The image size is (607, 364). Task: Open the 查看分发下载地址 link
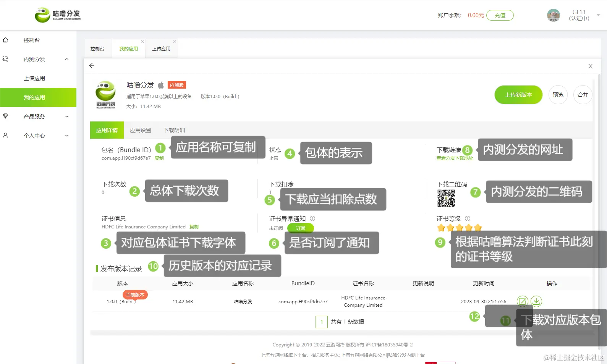coord(455,158)
